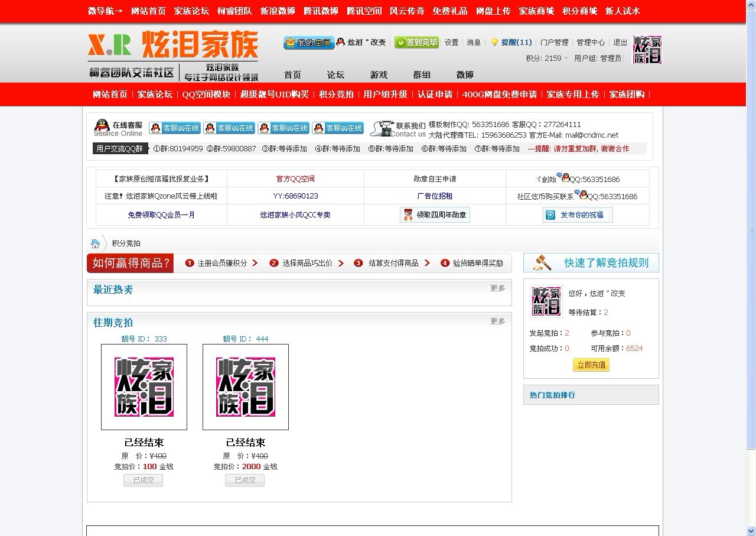Click first 客服QQ在线 penguin button

click(175, 128)
